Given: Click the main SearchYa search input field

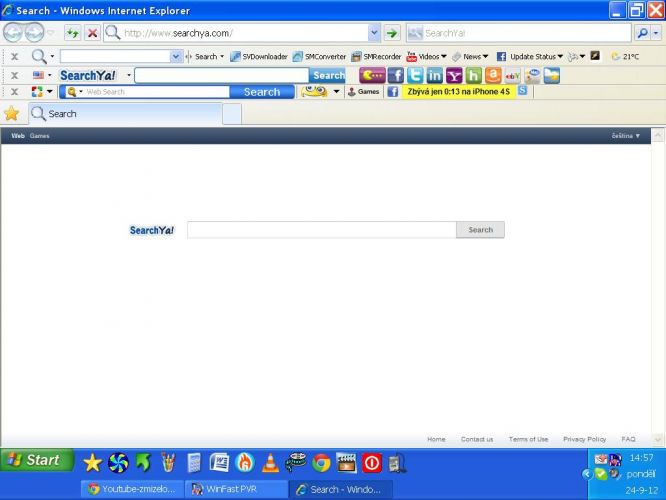Looking at the screenshot, I should click(322, 230).
